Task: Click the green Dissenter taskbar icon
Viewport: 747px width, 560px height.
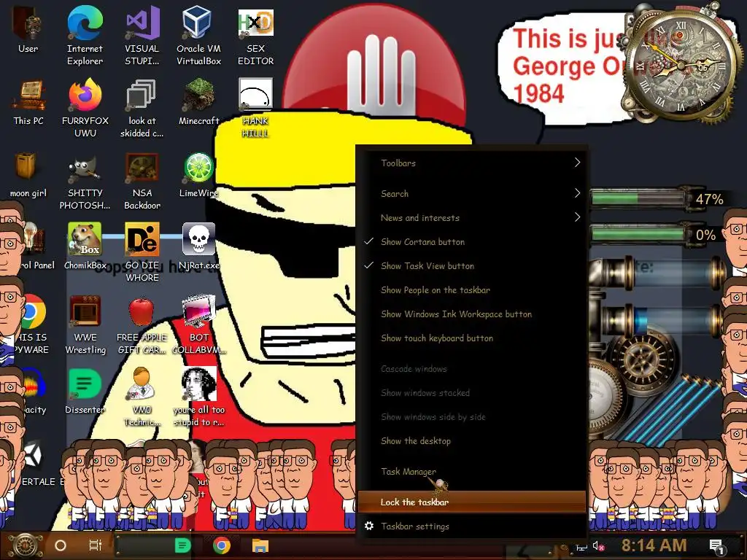Action: pyautogui.click(x=182, y=545)
